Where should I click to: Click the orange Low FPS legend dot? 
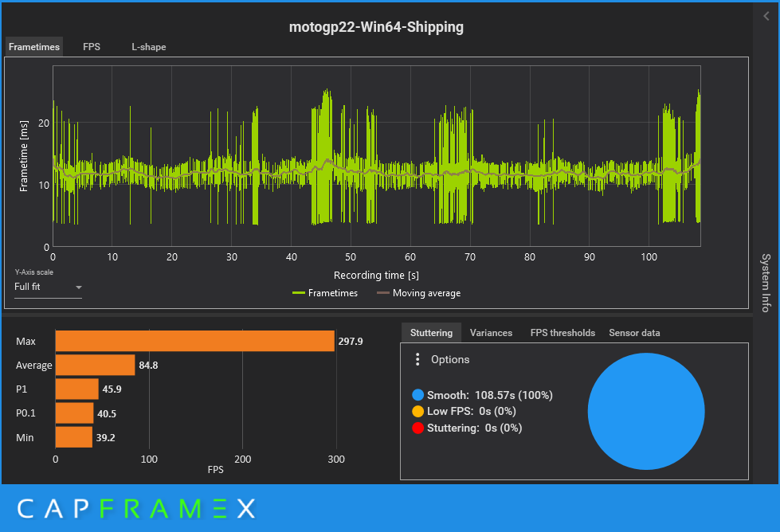[417, 411]
